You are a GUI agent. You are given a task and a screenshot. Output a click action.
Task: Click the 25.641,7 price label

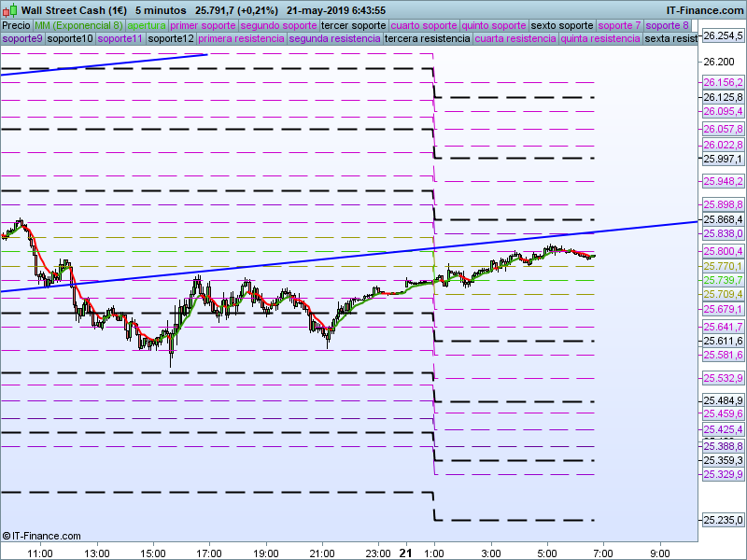[723, 327]
